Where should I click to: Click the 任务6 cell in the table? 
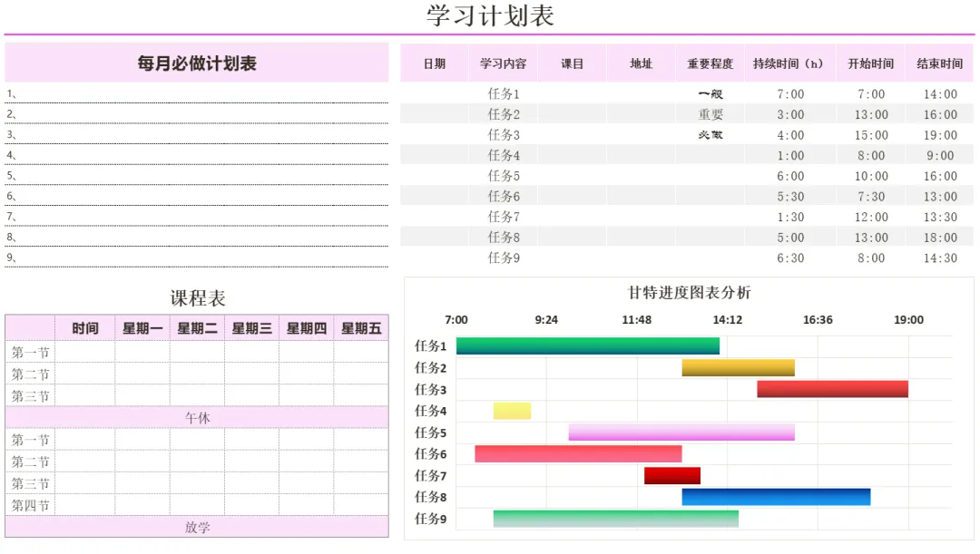[504, 196]
